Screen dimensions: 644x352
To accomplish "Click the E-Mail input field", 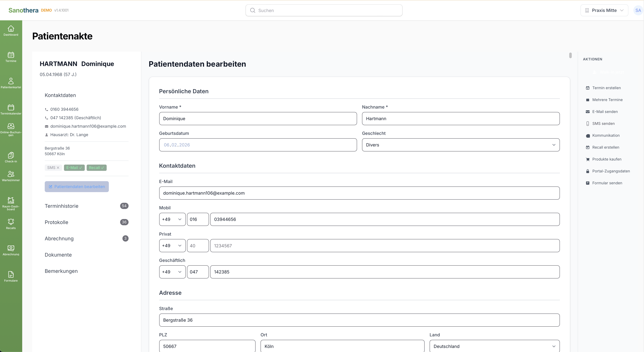I will [x=359, y=193].
